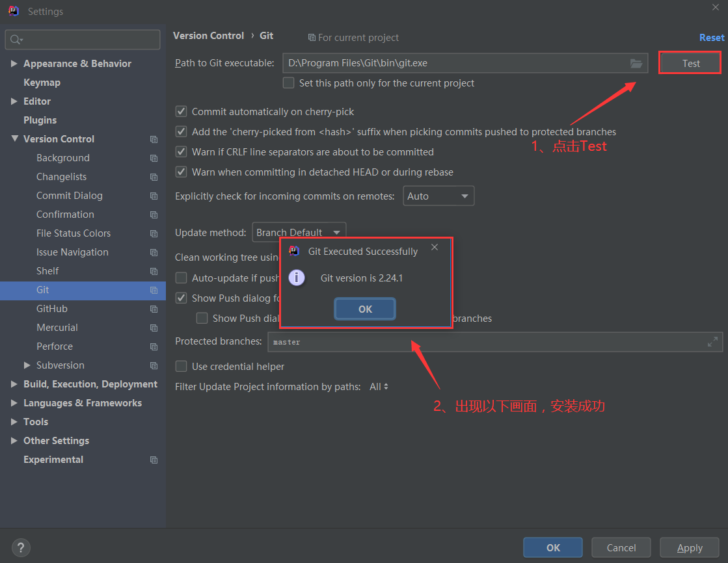Open the Mercurial settings page
The image size is (728, 563).
(x=57, y=328)
